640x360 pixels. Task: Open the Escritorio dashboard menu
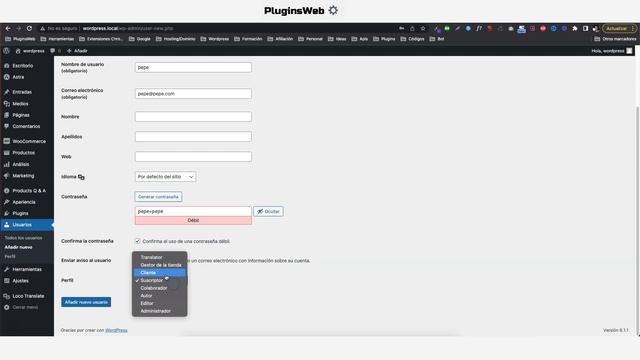pyautogui.click(x=22, y=66)
